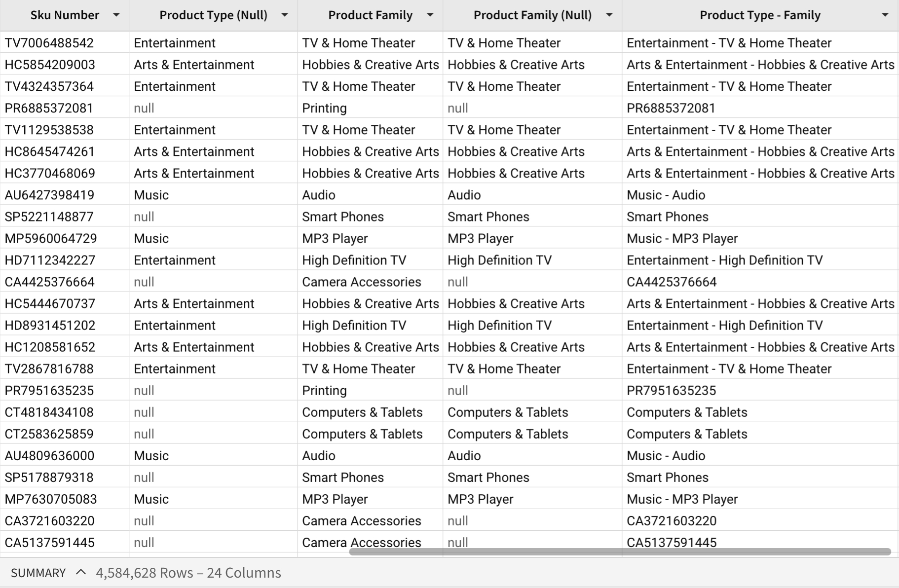Expand the Product Family column dropdown arrow
This screenshot has width=899, height=588.
(430, 15)
